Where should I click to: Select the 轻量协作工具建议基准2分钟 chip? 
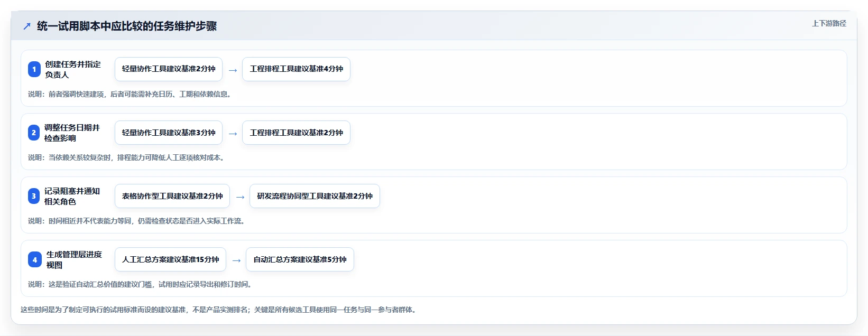click(x=169, y=69)
